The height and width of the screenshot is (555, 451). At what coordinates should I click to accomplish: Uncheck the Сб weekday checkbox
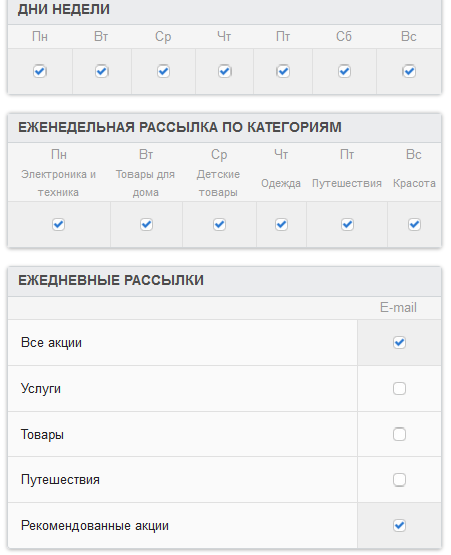pos(344,71)
